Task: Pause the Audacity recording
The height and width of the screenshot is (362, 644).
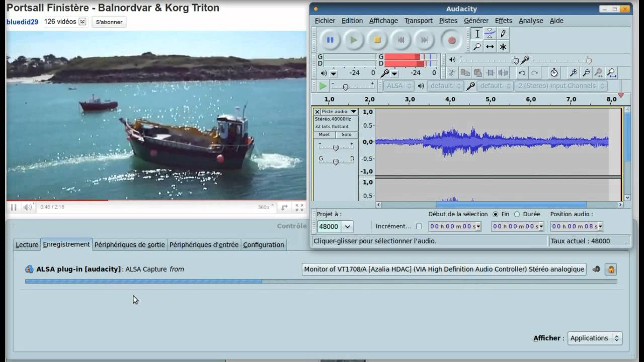Action: [330, 40]
